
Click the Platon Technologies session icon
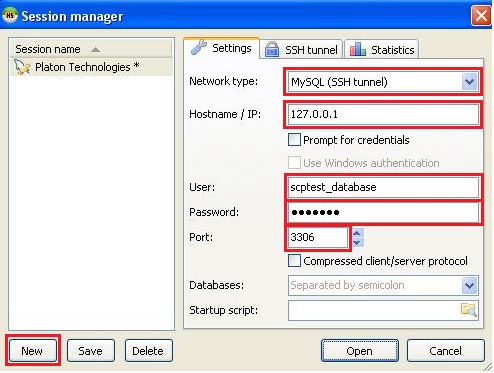tap(22, 67)
